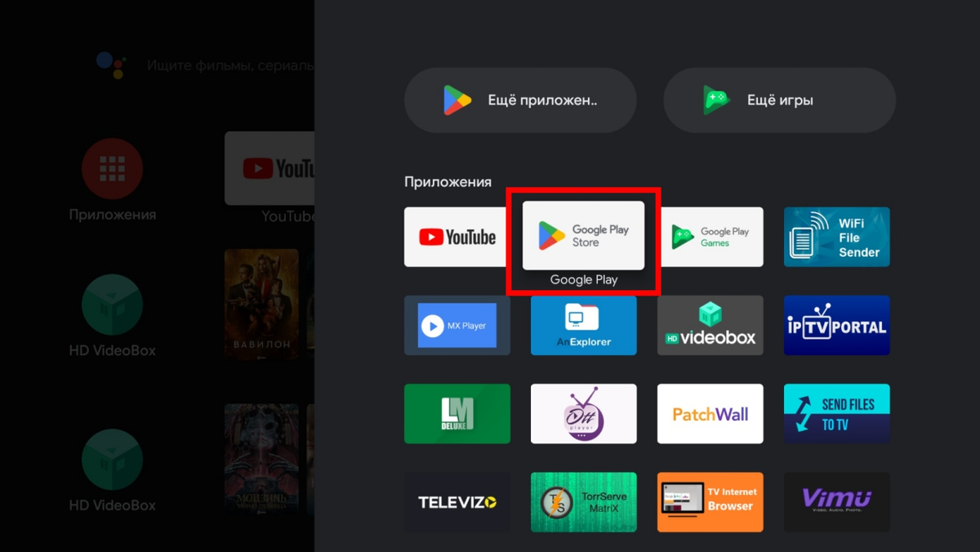Open TorrServe MatriX app
The height and width of the screenshot is (552, 980).
pyautogui.click(x=583, y=501)
